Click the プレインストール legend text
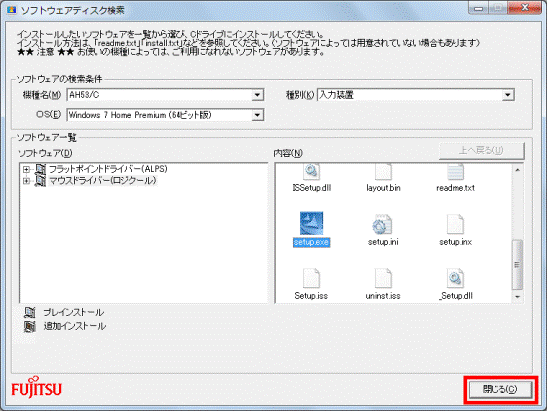547x411 pixels. [74, 313]
